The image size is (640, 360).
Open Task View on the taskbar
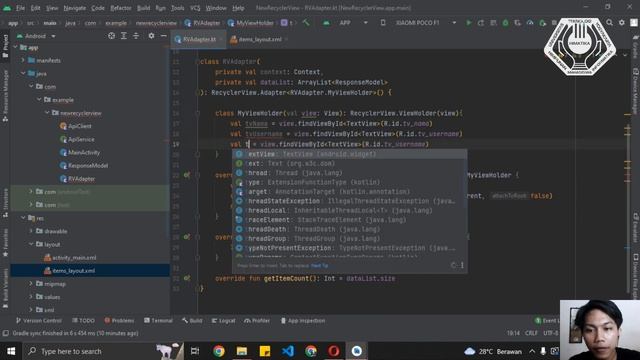(x=195, y=351)
